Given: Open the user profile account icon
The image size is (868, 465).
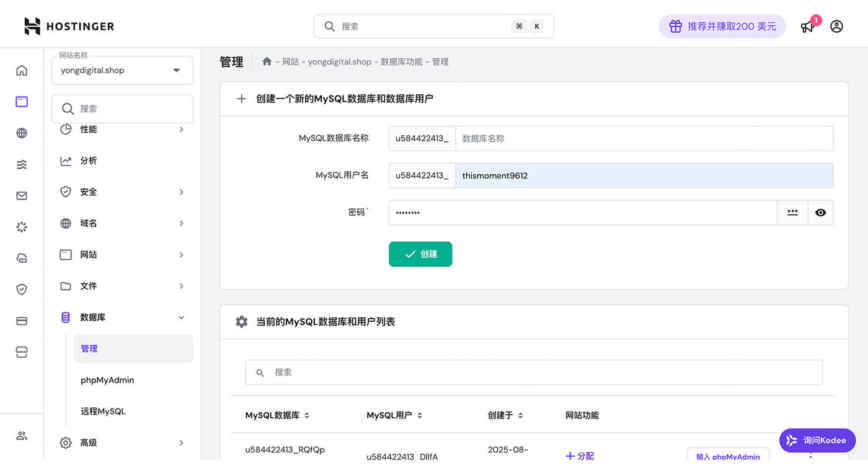Looking at the screenshot, I should [x=836, y=26].
